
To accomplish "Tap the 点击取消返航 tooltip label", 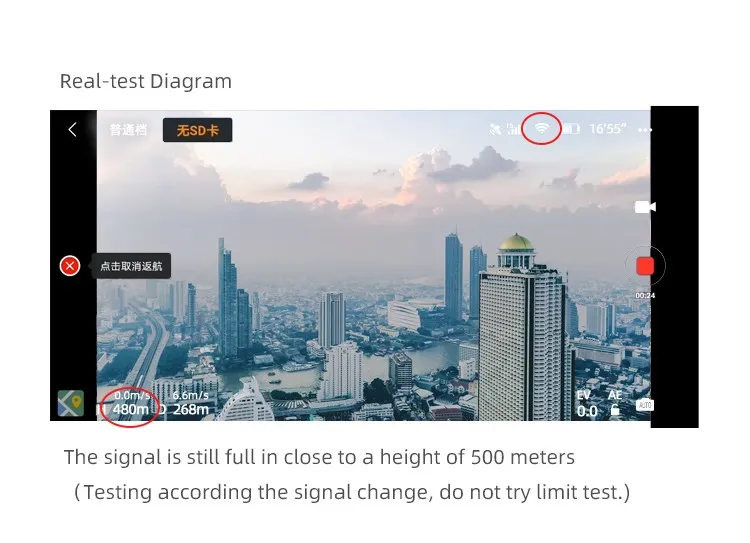I will tap(132, 266).
